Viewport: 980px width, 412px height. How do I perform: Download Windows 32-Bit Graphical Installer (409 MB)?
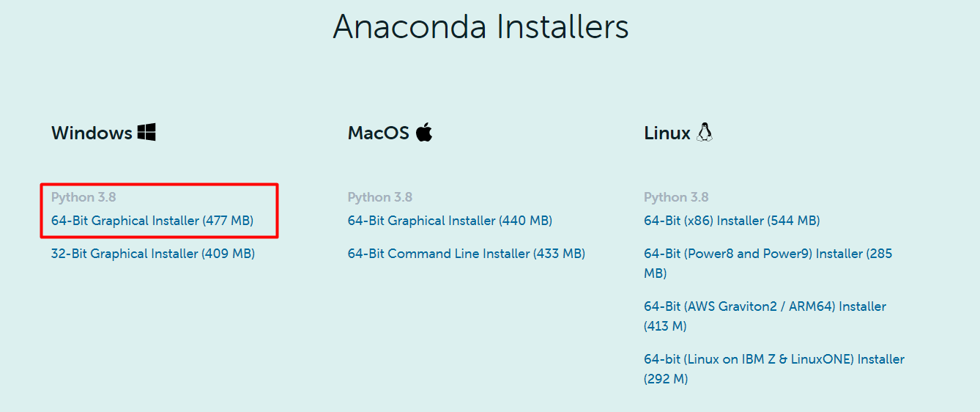153,254
